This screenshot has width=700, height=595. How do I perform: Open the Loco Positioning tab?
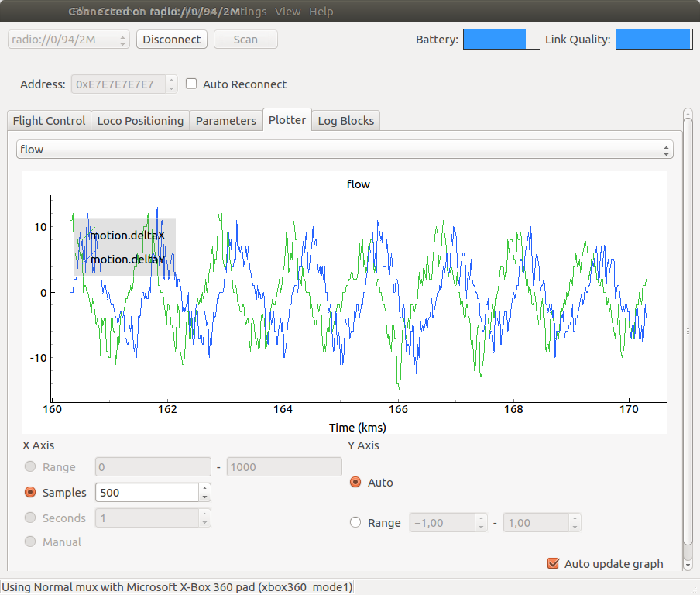(x=140, y=121)
